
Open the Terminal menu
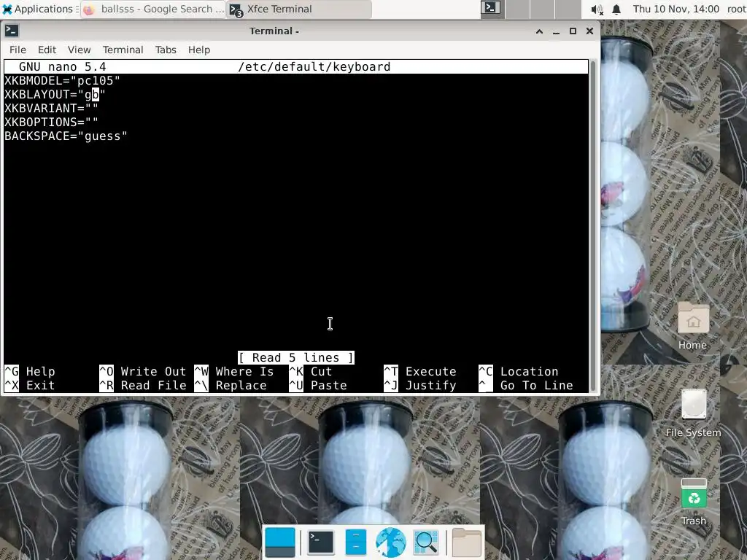(123, 50)
